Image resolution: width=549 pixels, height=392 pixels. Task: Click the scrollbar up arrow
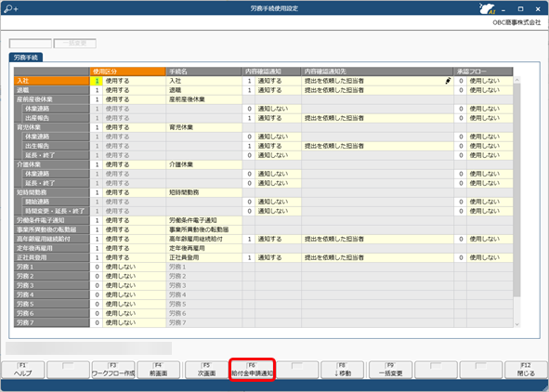point(516,80)
